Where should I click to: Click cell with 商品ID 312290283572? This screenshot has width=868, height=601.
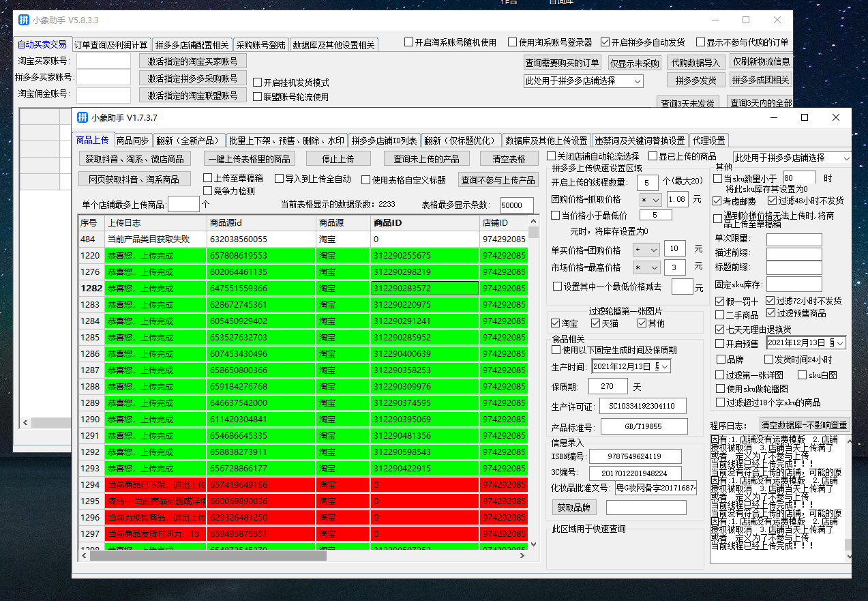(x=425, y=289)
